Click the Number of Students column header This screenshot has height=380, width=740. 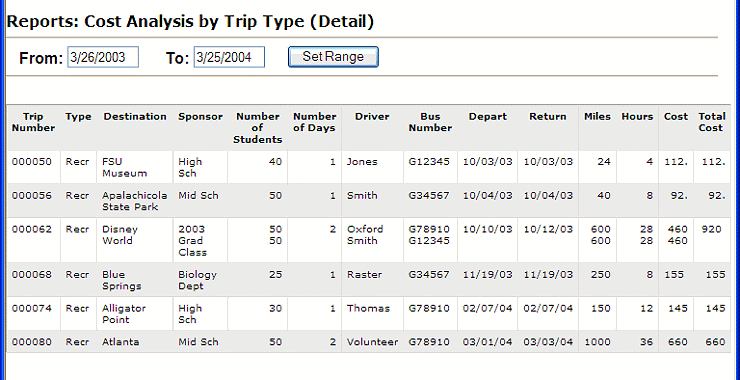(258, 127)
